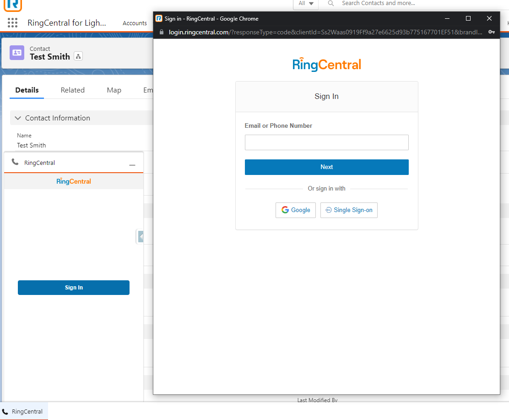Screen dimensions: 509x420
Task: View the contact hierarchy icon beside Test Smith
Action: click(78, 56)
